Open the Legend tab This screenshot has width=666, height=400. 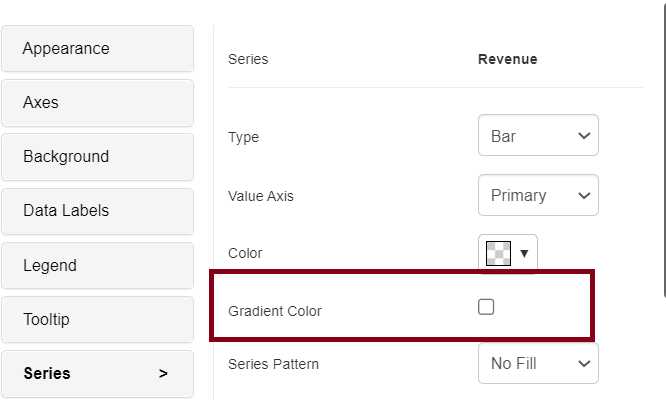(x=97, y=266)
